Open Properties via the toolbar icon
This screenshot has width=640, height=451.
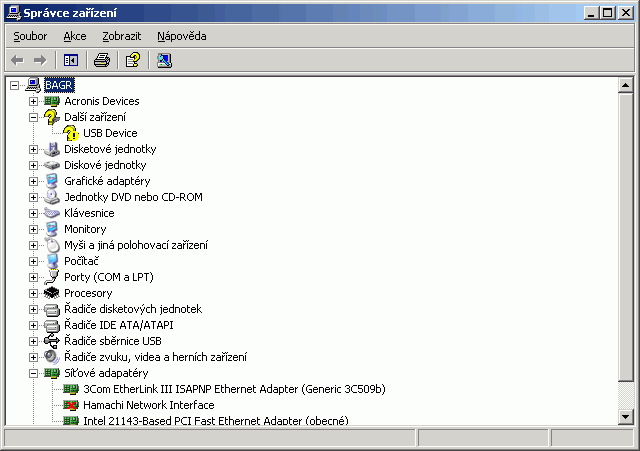[133, 60]
